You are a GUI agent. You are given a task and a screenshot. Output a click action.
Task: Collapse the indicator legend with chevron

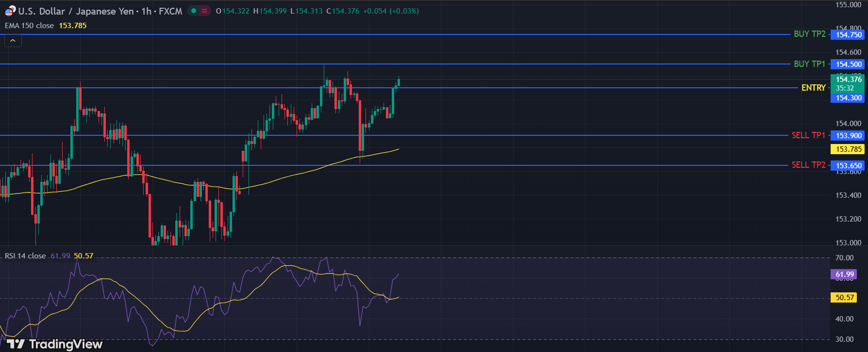pos(13,41)
